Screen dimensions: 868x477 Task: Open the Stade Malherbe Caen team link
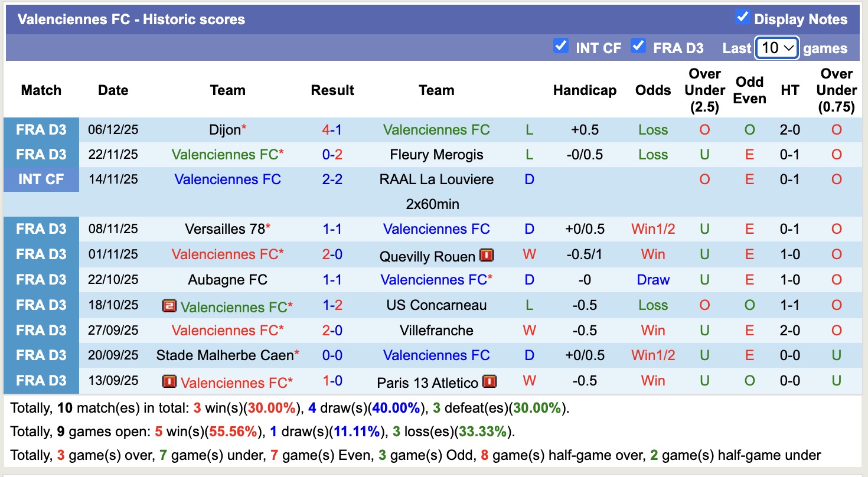click(225, 355)
